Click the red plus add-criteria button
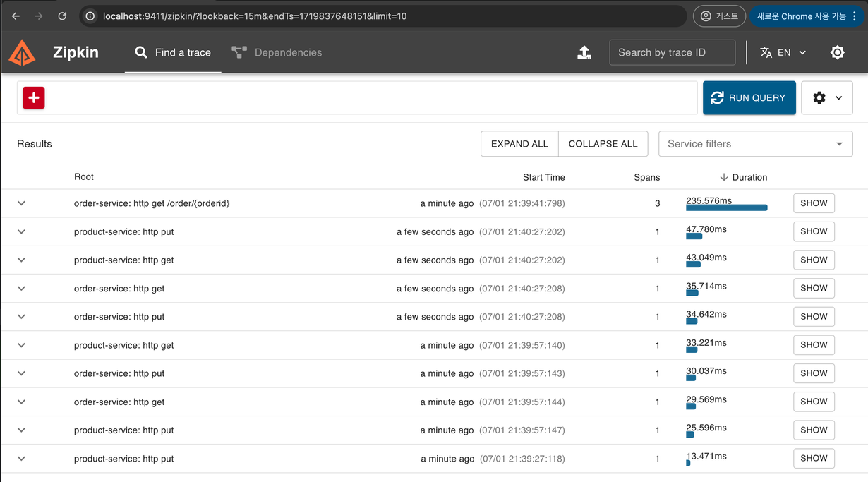The width and height of the screenshot is (868, 482). [34, 97]
